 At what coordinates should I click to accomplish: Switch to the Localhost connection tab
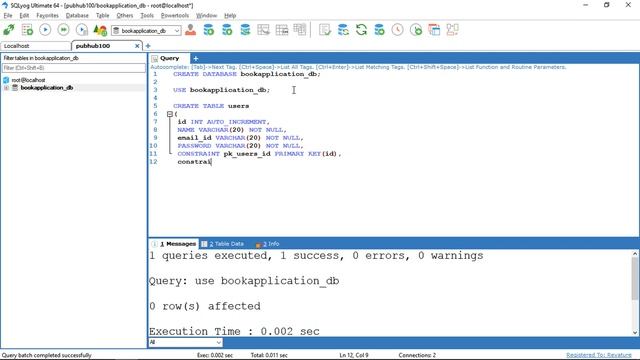(x=36, y=46)
